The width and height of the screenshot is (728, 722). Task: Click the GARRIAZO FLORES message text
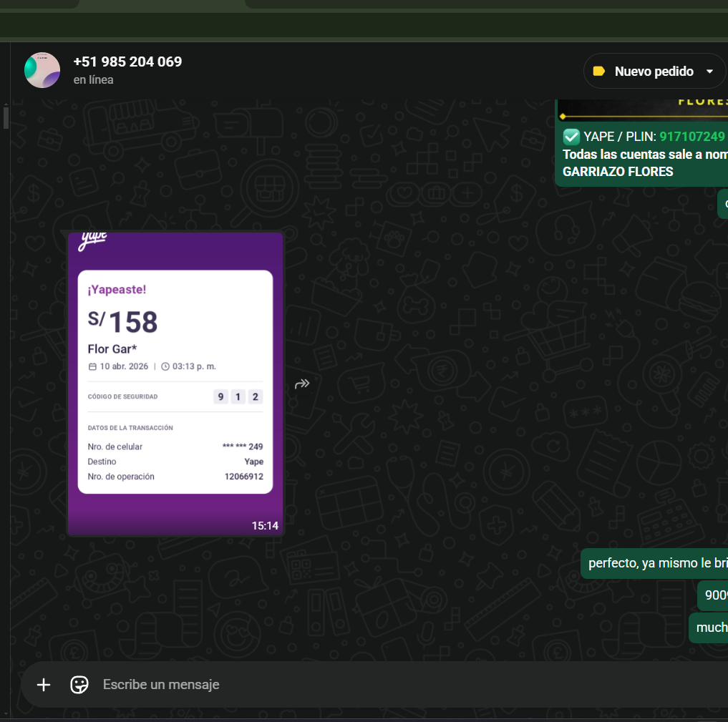point(618,172)
